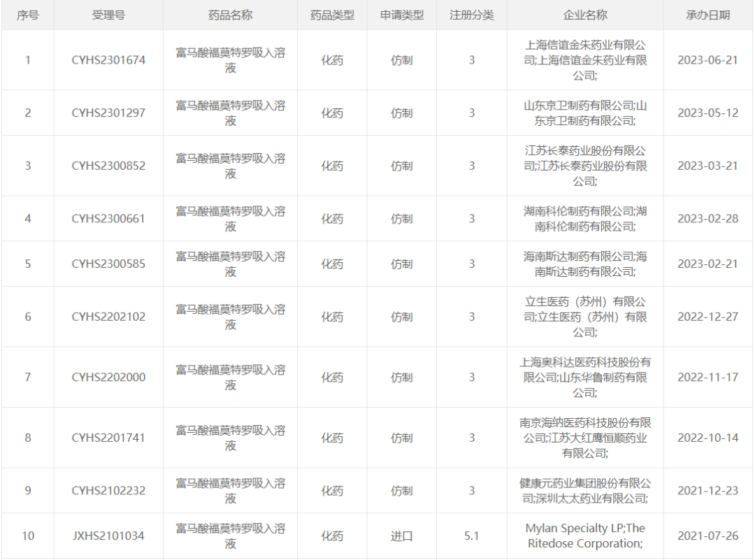Select acceptance number CYHS2300585
The image size is (755, 560).
point(108,264)
